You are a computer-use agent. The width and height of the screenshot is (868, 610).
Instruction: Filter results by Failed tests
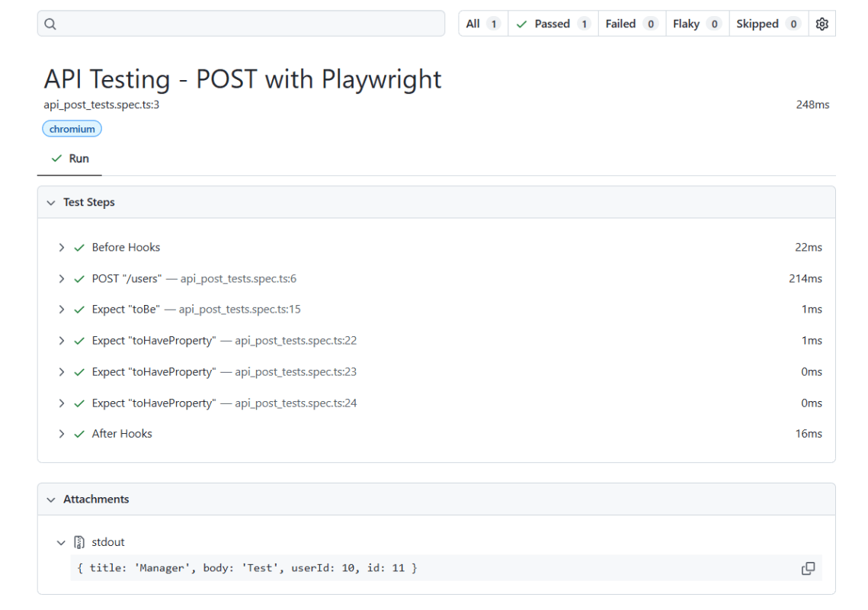coord(631,24)
